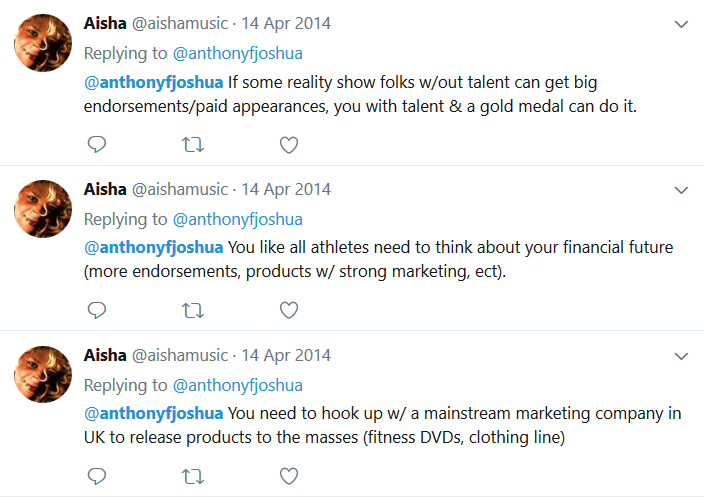Click the bold @anthonyfjoshua mention in financial future tweet
Viewport: 704px width, 497px height.
pos(154,247)
